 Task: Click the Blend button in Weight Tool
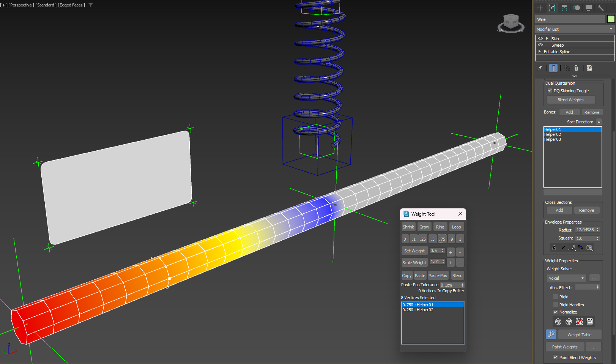[x=457, y=276]
